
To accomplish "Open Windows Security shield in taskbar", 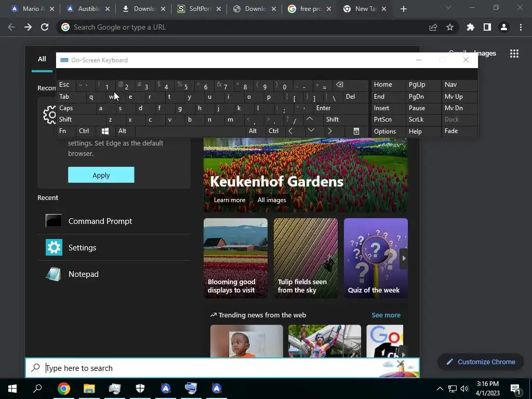I will point(140,389).
